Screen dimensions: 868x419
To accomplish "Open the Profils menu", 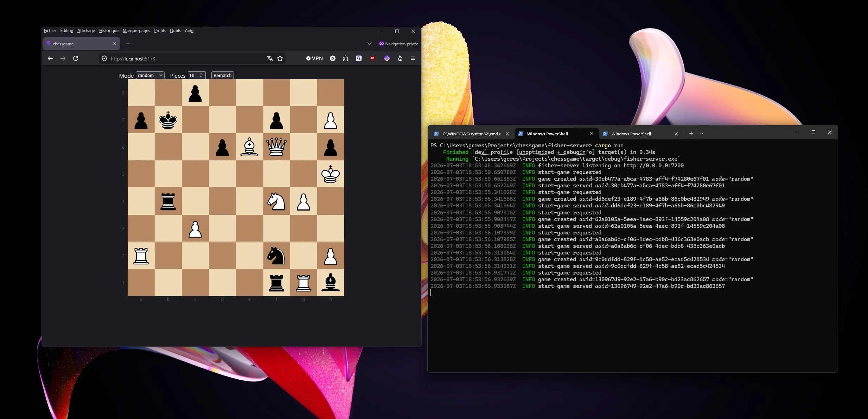I will coord(160,31).
